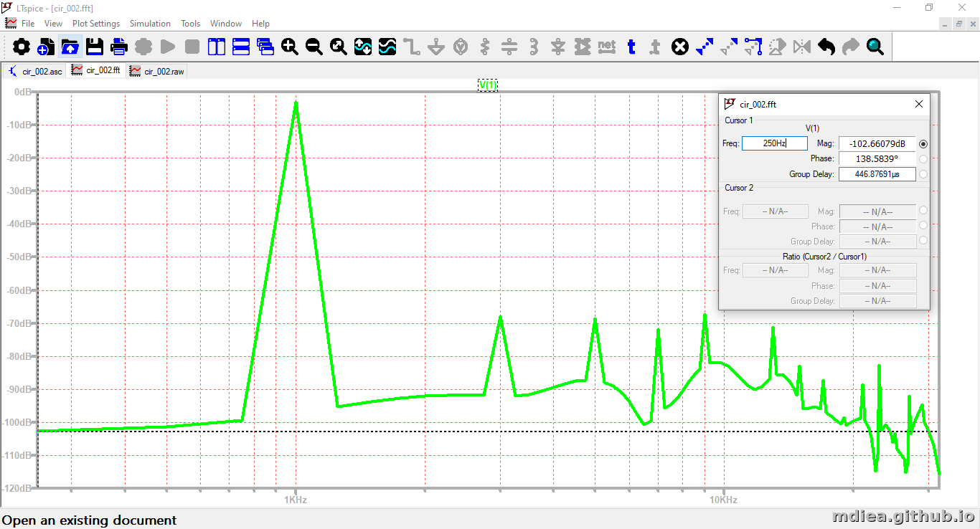Click the 1KHz frequency axis label
The height and width of the screenshot is (529, 980).
pos(296,500)
